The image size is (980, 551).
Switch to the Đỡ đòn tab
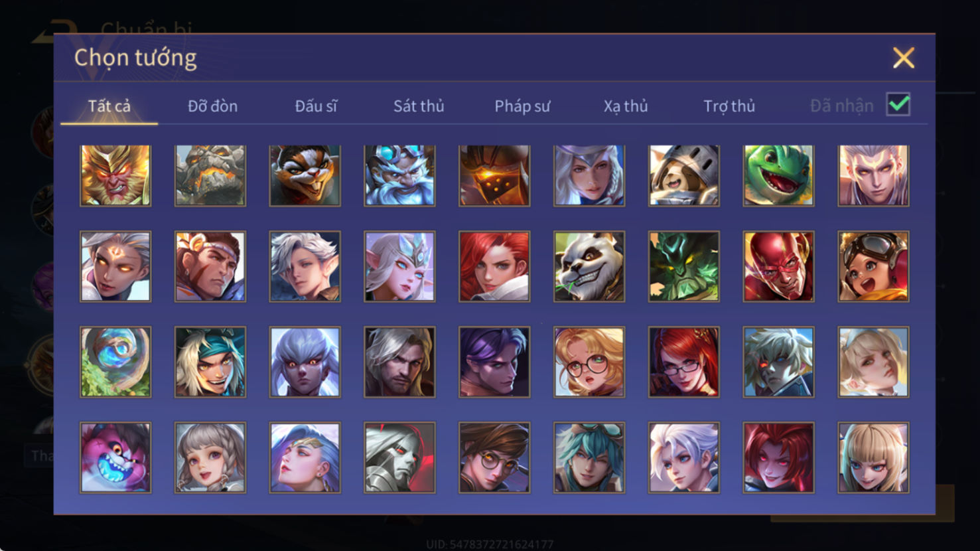[212, 106]
